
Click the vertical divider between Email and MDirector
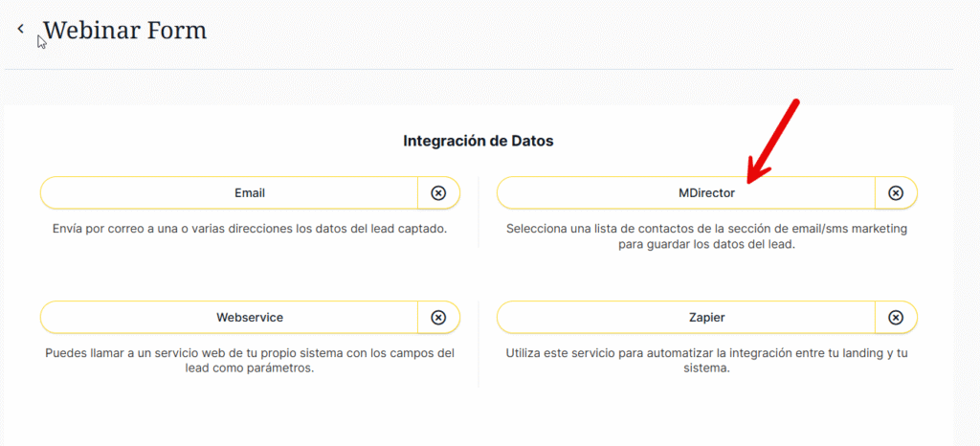pyautogui.click(x=479, y=211)
